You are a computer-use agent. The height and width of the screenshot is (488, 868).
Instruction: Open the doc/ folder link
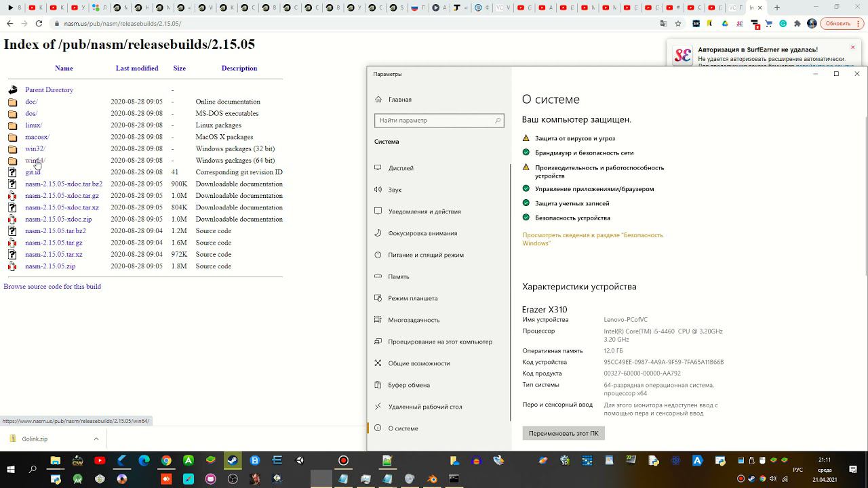tap(31, 102)
